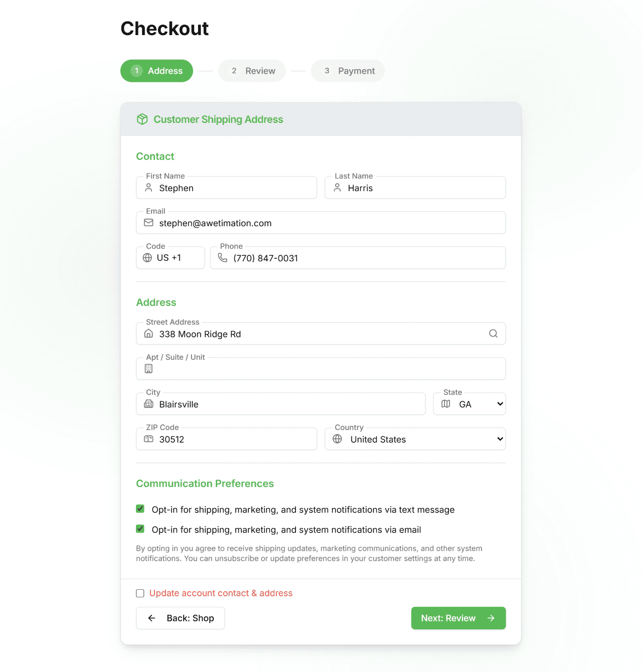Select the Payment step
This screenshot has width=642, height=672.
point(348,71)
